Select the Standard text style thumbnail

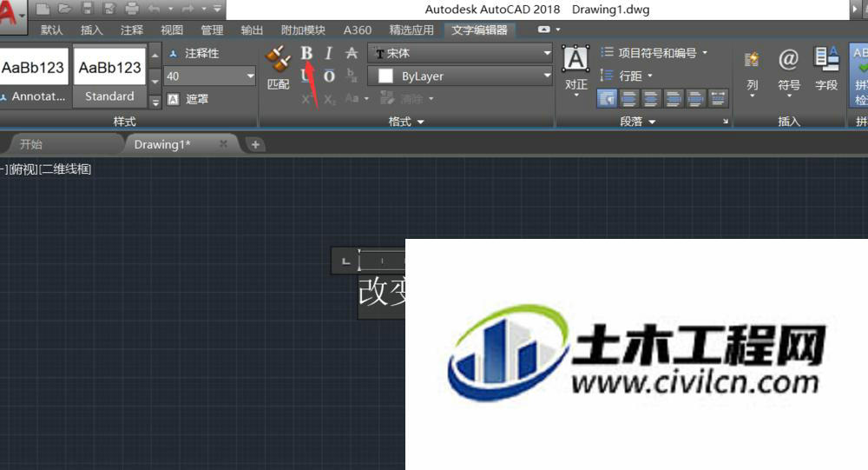pyautogui.click(x=109, y=76)
